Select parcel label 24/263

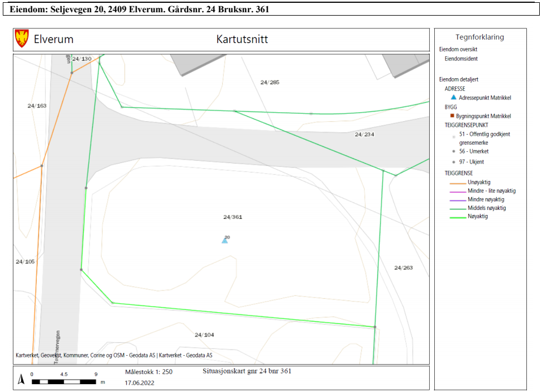coord(404,267)
